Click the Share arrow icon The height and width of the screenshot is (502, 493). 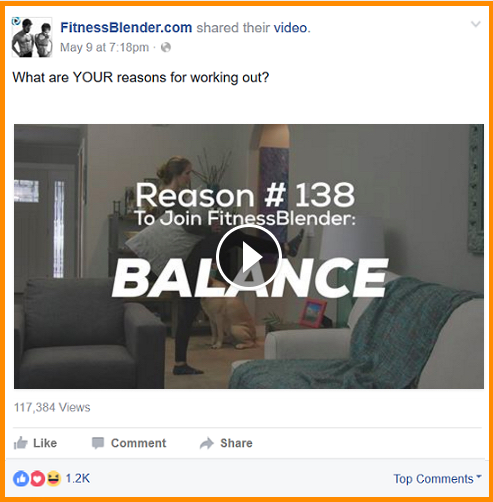pos(207,443)
